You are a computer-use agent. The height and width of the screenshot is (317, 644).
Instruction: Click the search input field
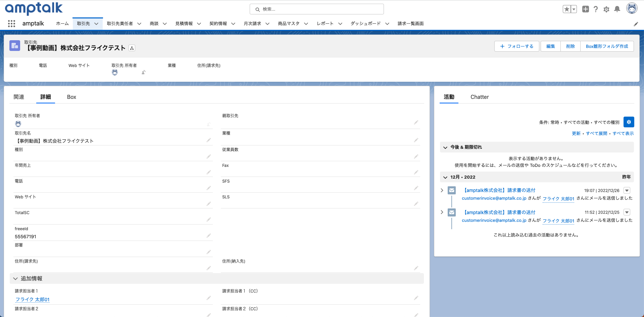317,9
